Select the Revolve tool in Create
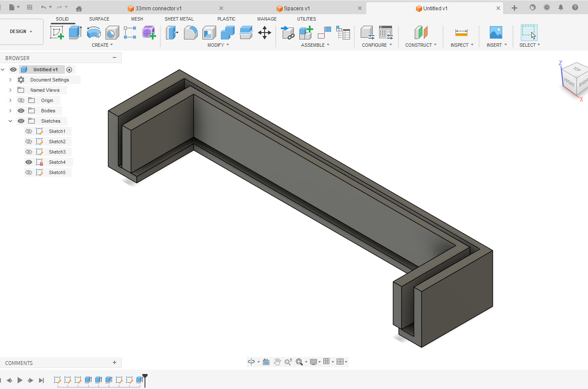The height and width of the screenshot is (389, 588). point(93,33)
